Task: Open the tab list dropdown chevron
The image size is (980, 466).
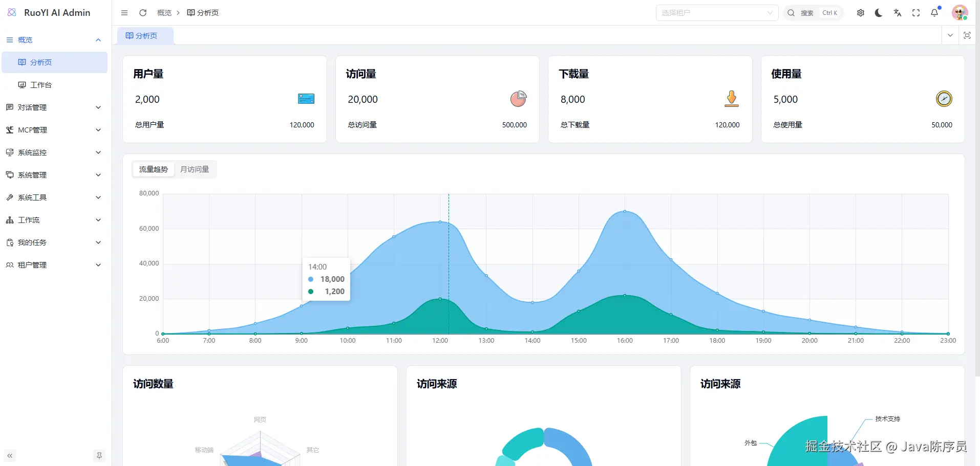Action: tap(950, 35)
